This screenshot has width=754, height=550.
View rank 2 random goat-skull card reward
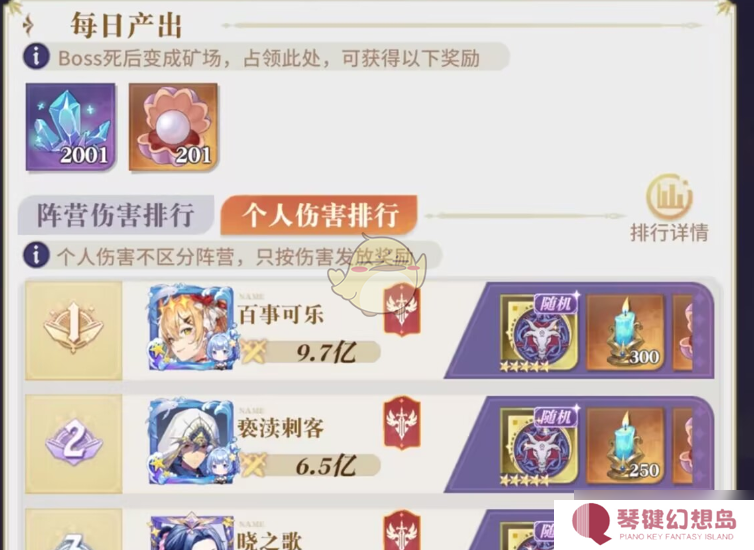540,446
